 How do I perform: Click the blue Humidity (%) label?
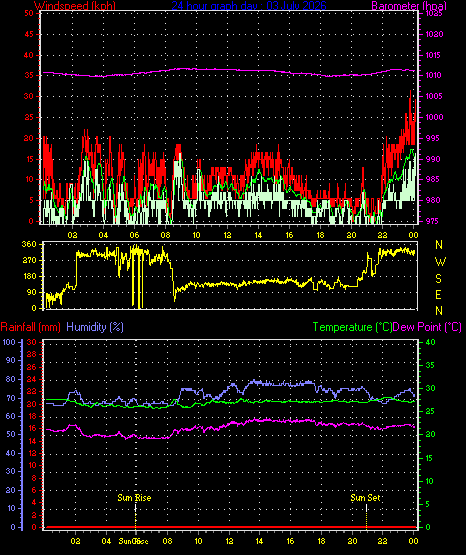point(95,327)
